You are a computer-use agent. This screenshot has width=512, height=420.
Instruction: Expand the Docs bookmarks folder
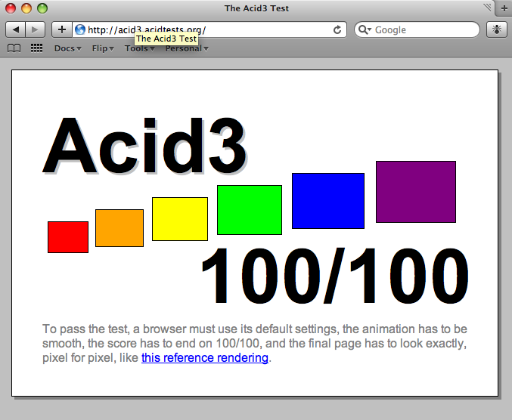coord(67,48)
